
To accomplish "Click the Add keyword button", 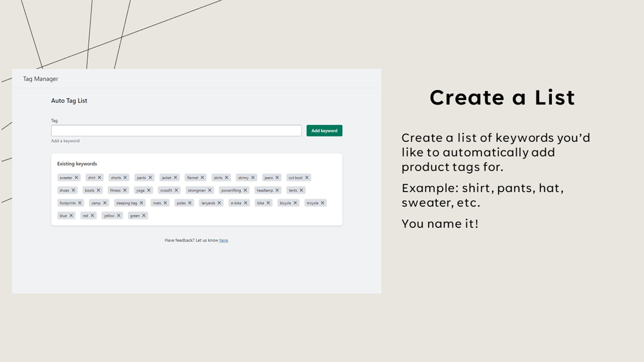I will (324, 131).
